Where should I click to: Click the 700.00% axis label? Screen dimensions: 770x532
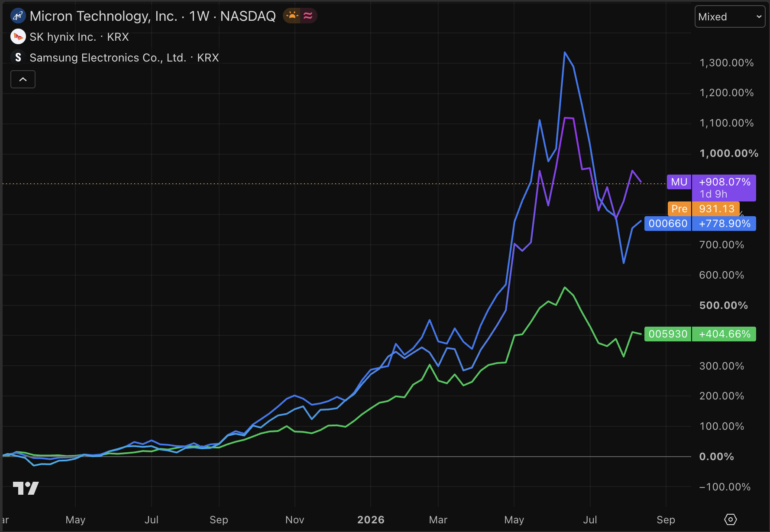721,245
